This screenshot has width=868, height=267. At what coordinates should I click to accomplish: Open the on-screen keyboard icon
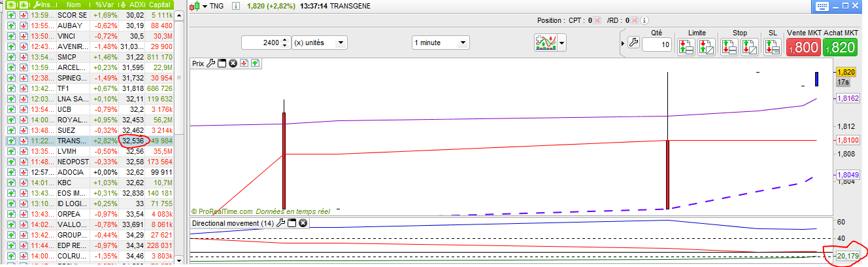822,5
